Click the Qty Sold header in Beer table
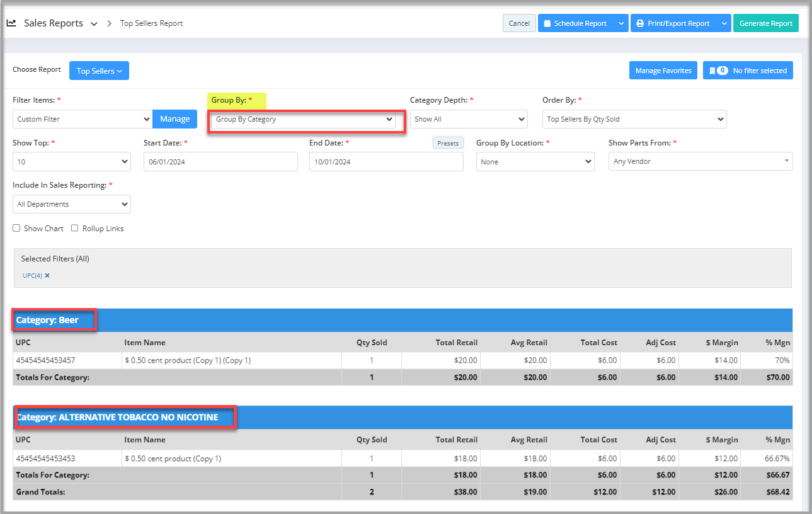 click(x=372, y=343)
